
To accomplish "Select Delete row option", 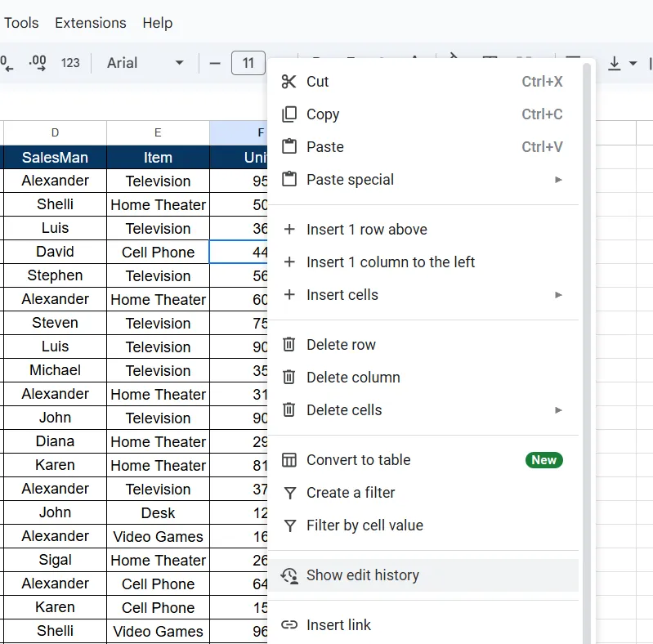I will (423, 345).
